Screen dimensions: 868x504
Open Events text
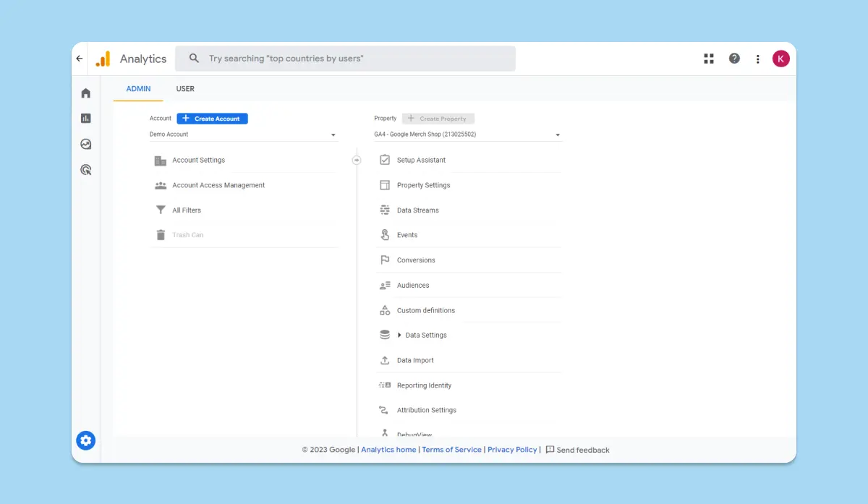[x=407, y=235]
